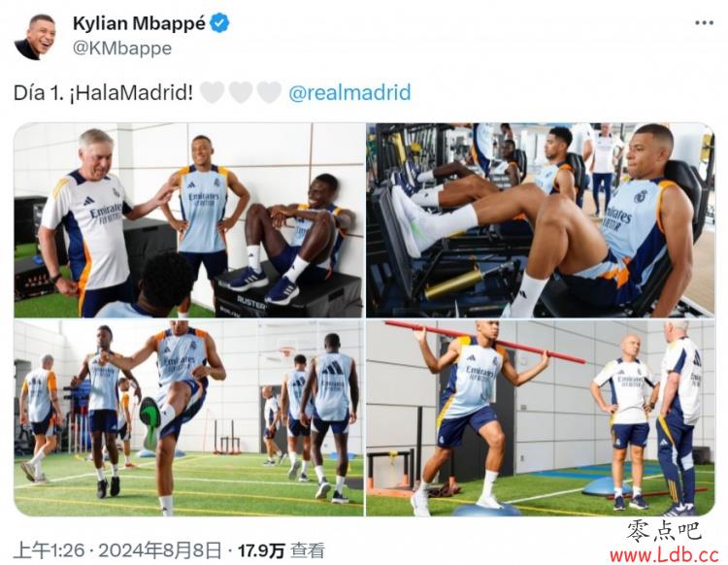Click the www.Ldb.cc watermark link
The image size is (728, 565).
(664, 554)
